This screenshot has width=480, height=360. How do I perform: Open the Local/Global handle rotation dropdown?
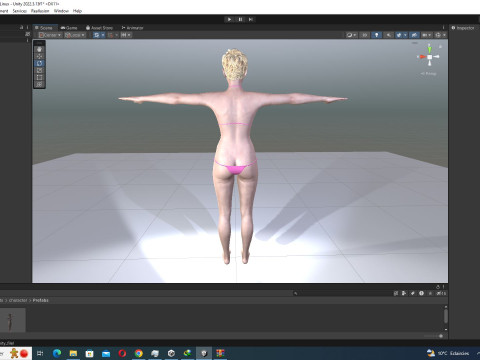click(x=75, y=35)
